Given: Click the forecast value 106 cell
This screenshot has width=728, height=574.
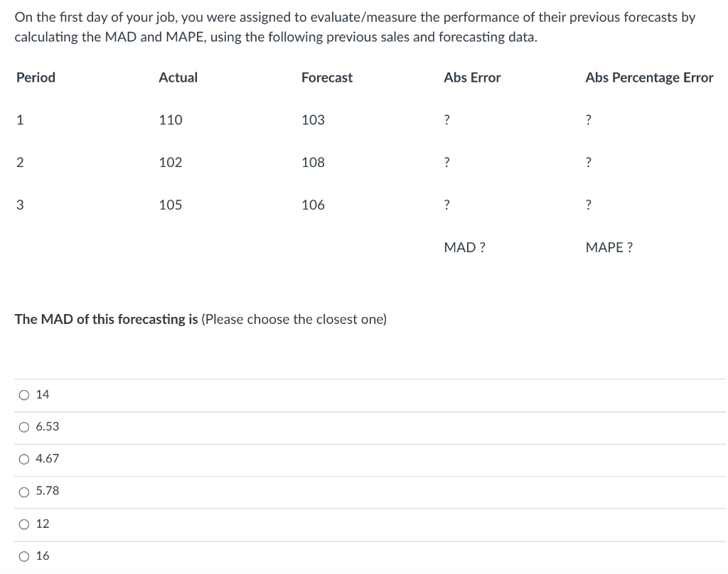Looking at the screenshot, I should pos(313,205).
